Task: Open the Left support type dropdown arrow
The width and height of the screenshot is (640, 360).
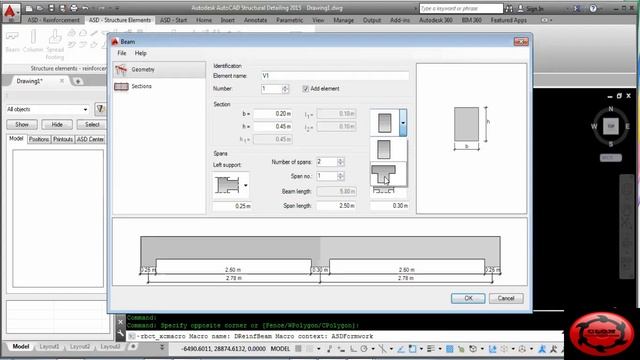Action: [245, 186]
